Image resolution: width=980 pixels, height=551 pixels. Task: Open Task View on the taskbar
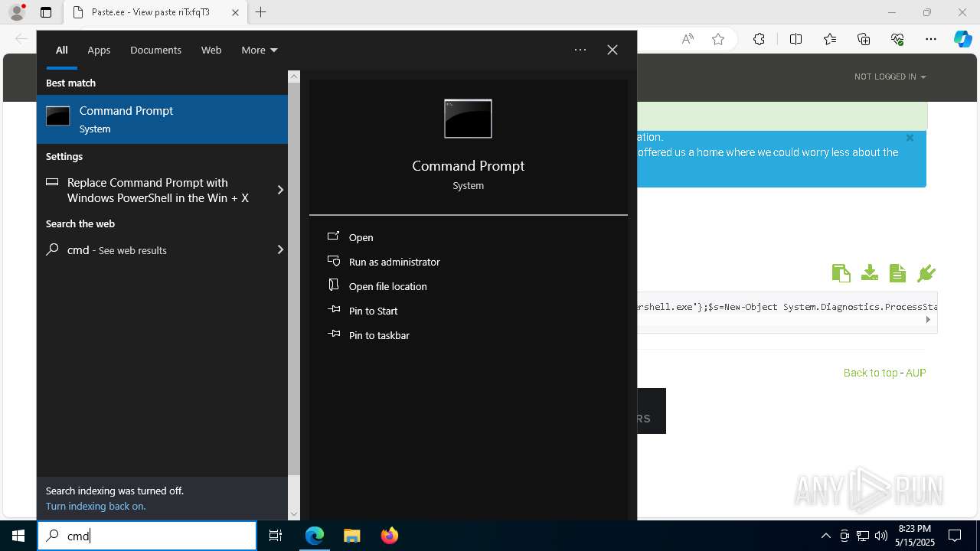[x=276, y=536]
